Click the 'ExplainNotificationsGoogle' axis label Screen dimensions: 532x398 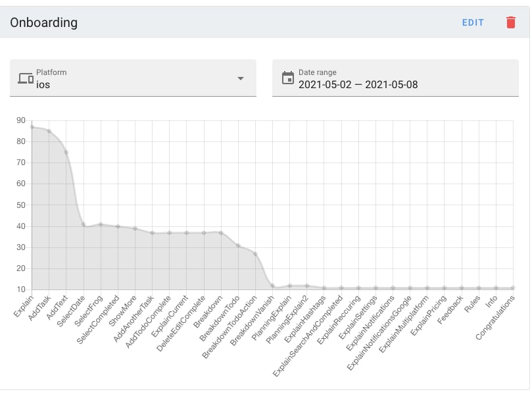[379, 332]
